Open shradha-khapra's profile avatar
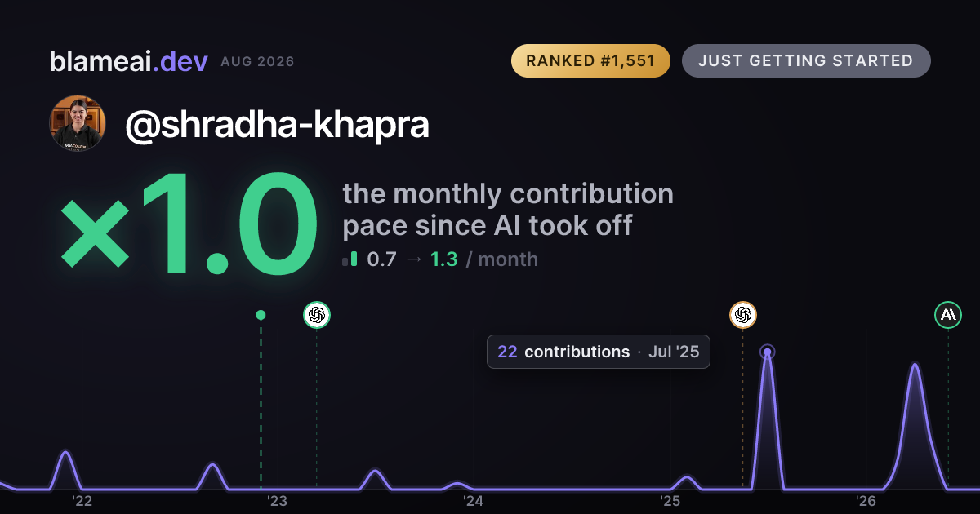Image resolution: width=980 pixels, height=514 pixels. pos(78,124)
